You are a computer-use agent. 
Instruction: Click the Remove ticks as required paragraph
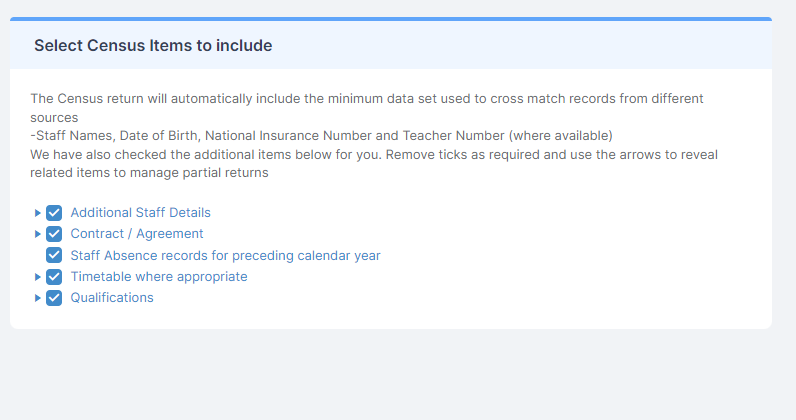pyautogui.click(x=374, y=164)
